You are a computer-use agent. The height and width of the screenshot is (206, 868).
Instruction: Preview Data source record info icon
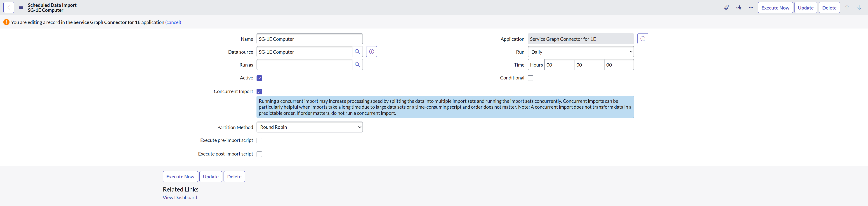tap(371, 52)
